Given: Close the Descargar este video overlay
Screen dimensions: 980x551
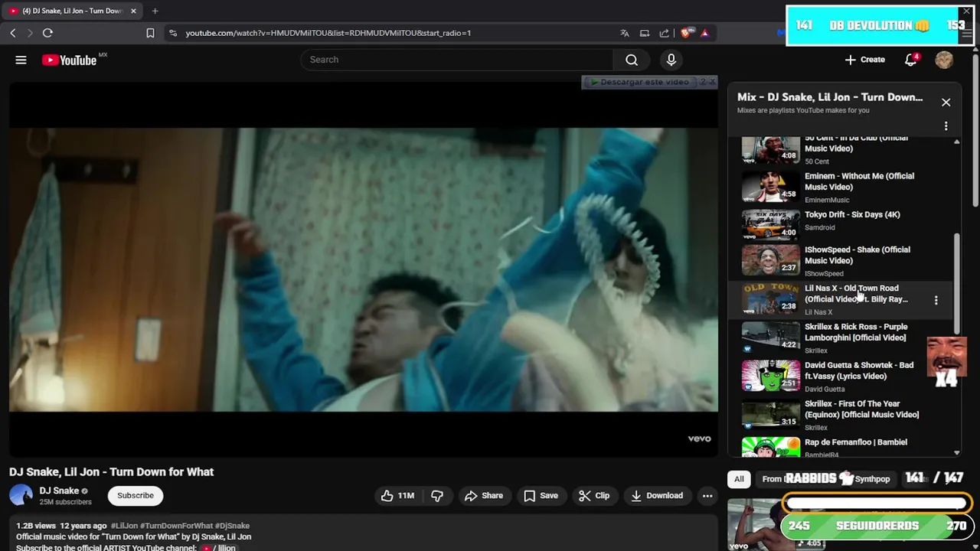Looking at the screenshot, I should click(x=712, y=82).
